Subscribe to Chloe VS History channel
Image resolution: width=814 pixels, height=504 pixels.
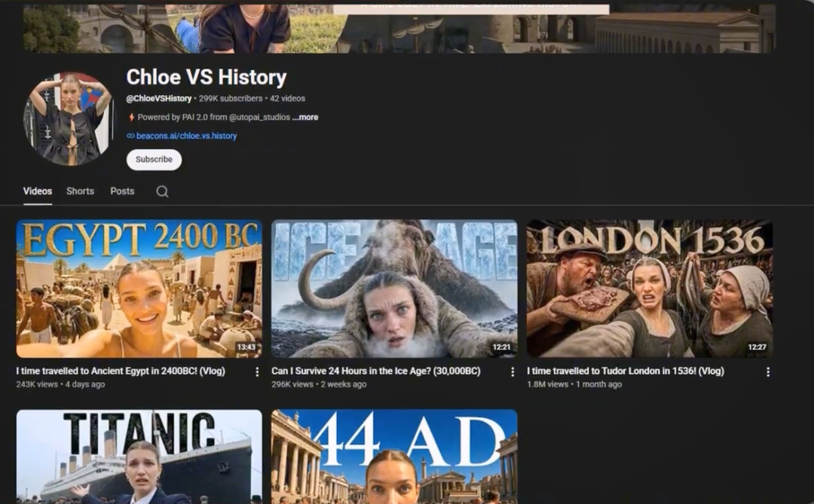155,160
